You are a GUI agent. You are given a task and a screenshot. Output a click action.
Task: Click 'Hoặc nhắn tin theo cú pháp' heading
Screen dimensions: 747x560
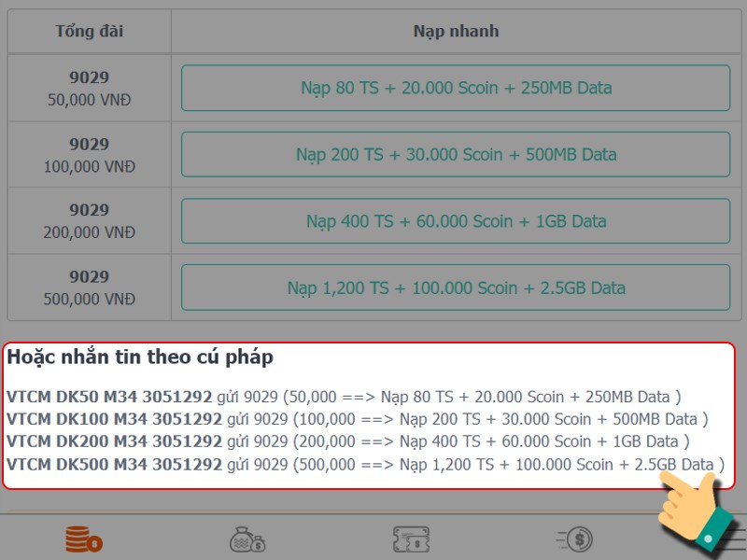140,357
